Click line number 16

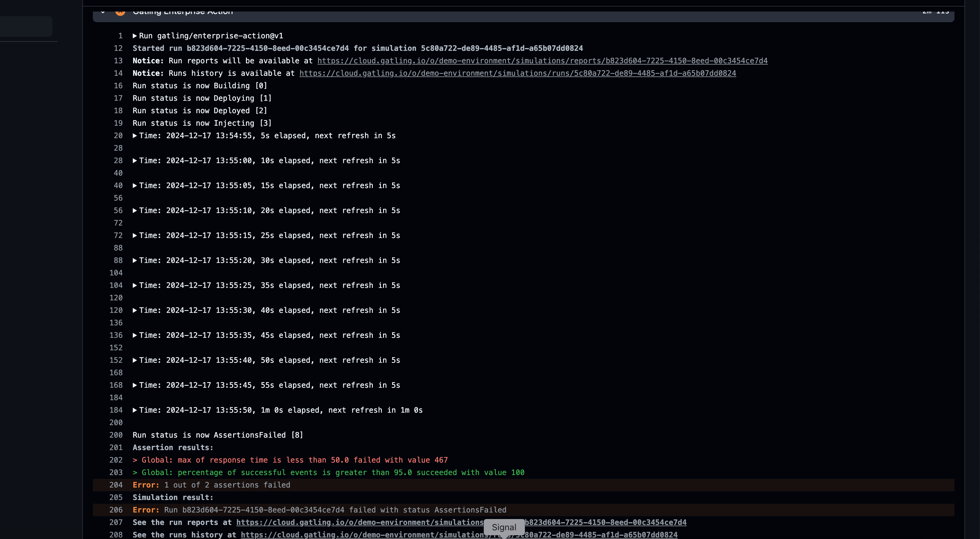click(x=118, y=86)
